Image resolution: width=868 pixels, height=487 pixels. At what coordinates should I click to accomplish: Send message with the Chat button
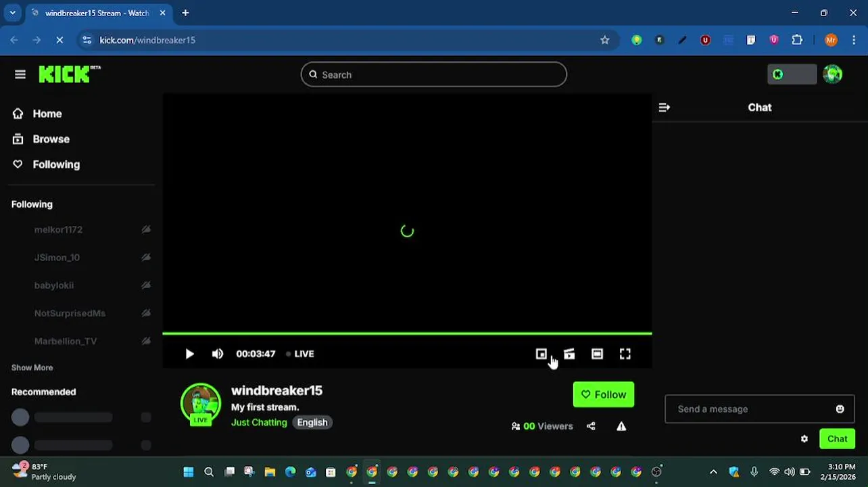coord(837,438)
